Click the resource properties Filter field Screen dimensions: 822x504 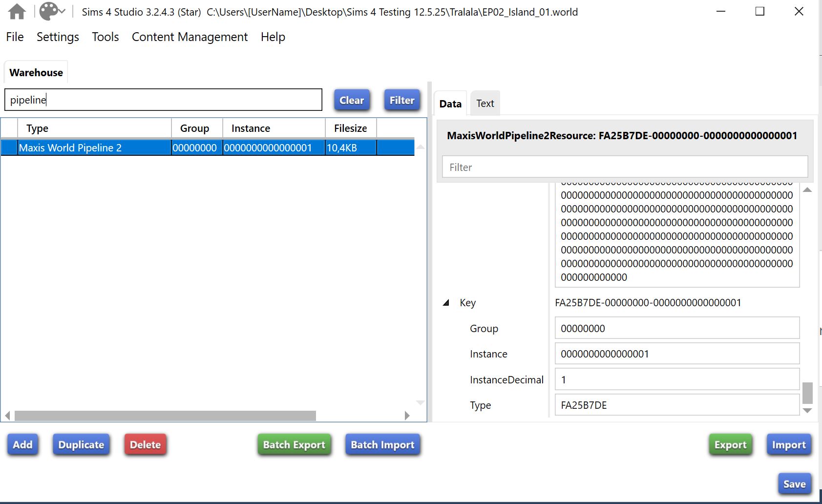[625, 167]
